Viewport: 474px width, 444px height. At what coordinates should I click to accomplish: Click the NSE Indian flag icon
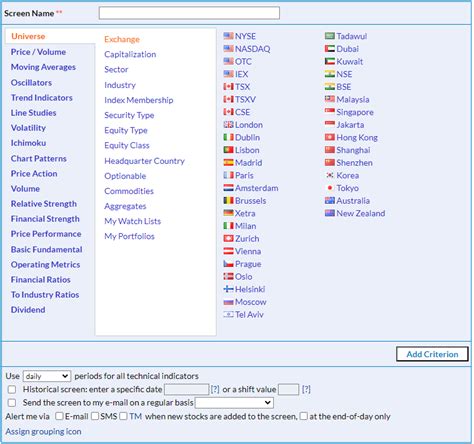(x=330, y=74)
